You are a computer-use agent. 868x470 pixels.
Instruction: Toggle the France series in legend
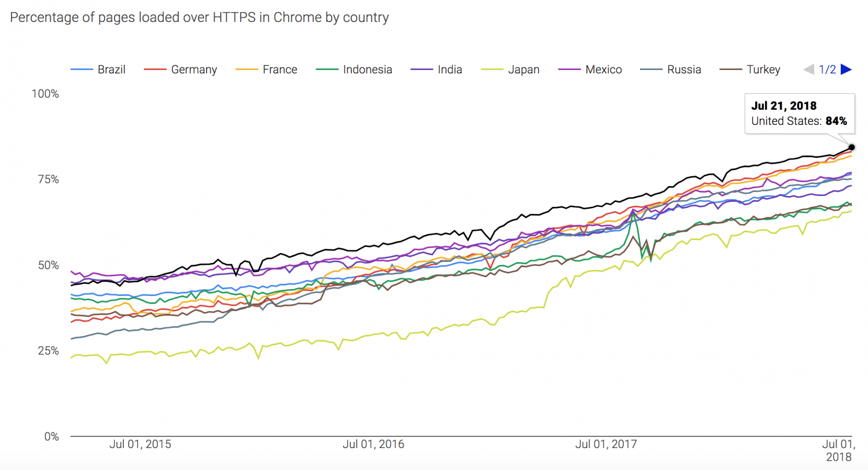(x=279, y=69)
